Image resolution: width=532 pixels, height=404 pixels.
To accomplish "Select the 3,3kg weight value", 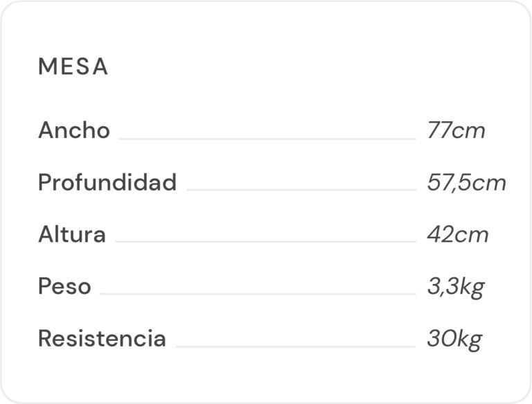I will coord(455,286).
